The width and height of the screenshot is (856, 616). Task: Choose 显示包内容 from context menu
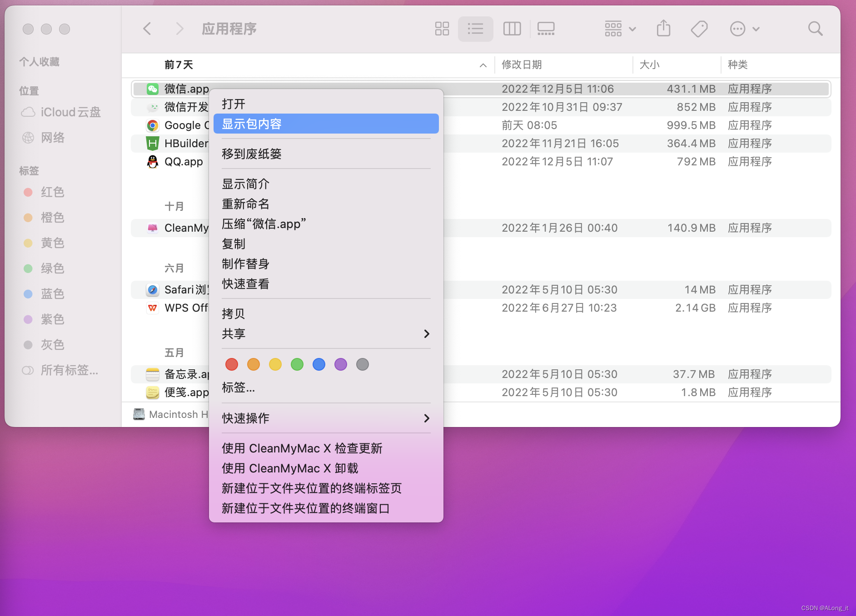tap(326, 124)
